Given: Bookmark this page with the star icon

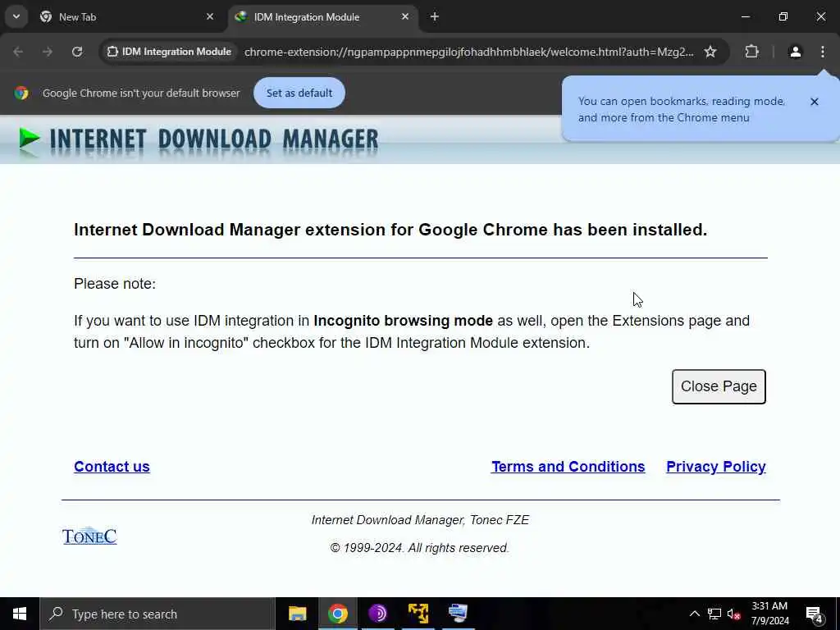Looking at the screenshot, I should pyautogui.click(x=710, y=52).
